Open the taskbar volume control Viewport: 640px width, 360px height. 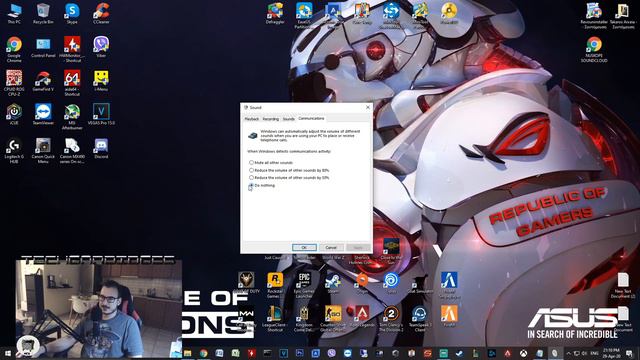pos(584,353)
